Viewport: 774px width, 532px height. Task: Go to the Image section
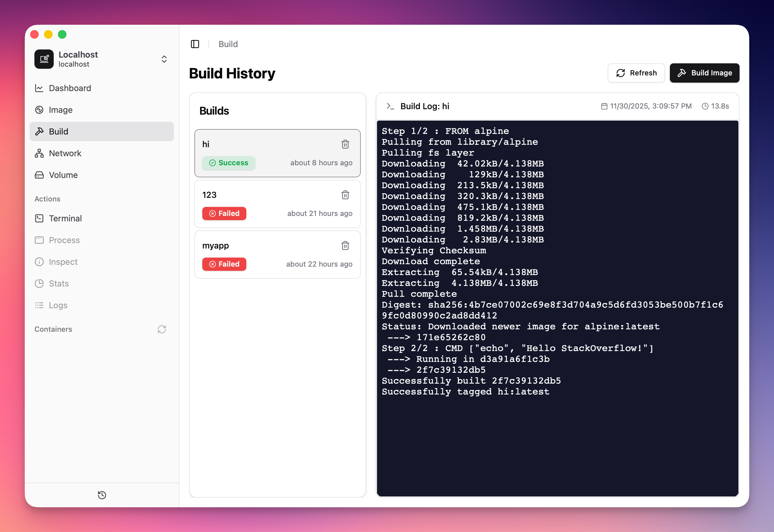(x=60, y=110)
